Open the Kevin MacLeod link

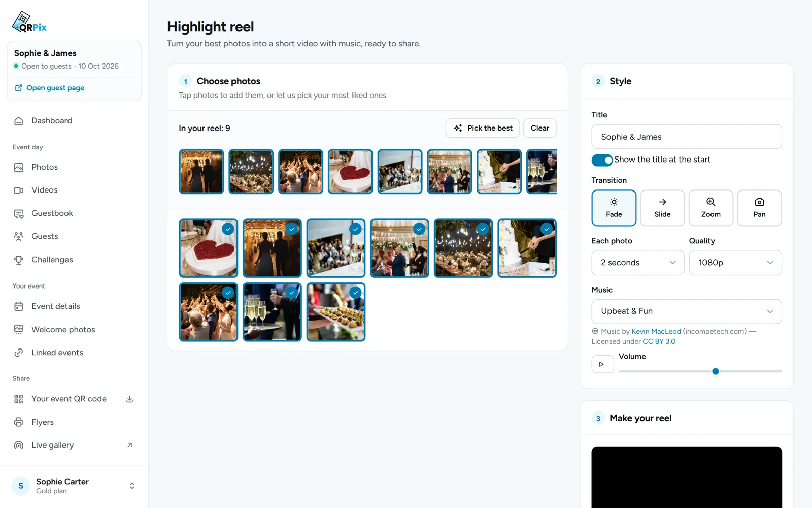(x=656, y=331)
